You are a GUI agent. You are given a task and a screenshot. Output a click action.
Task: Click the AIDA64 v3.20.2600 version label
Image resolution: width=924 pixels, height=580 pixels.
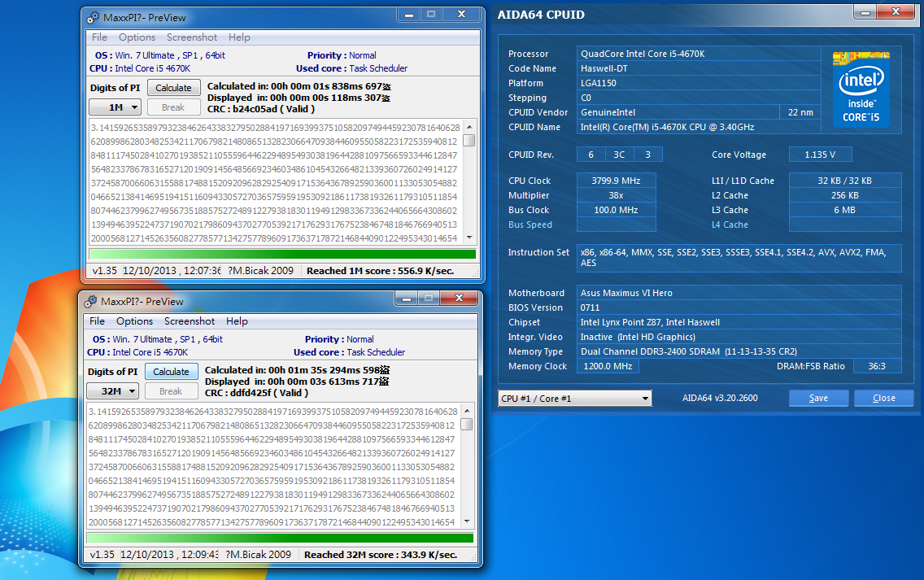coord(720,399)
